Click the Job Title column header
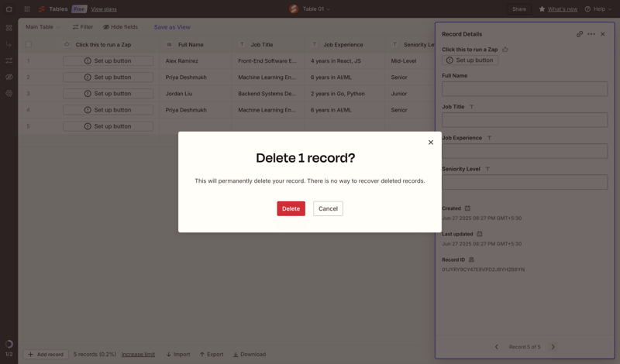The image size is (620, 364). [268, 45]
